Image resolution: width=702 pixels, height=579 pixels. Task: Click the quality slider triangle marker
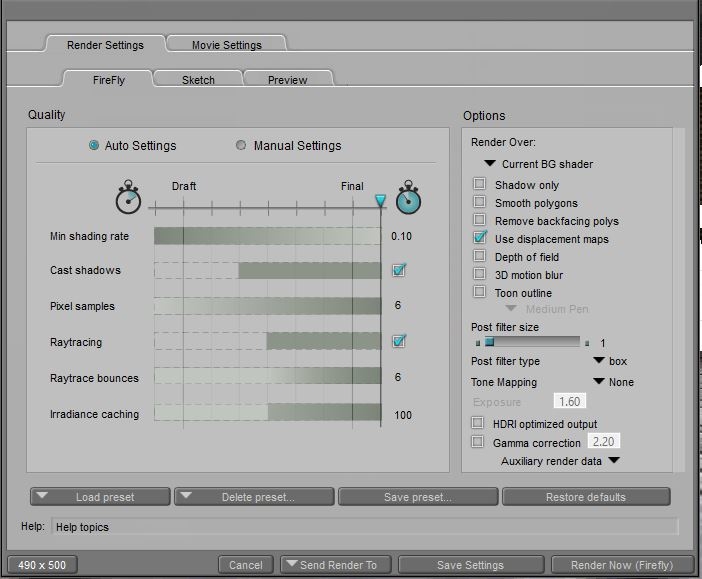pyautogui.click(x=380, y=201)
